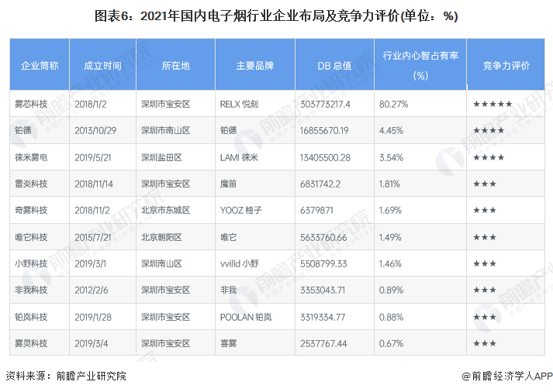Click the DB 总值 column header

[x=334, y=66]
